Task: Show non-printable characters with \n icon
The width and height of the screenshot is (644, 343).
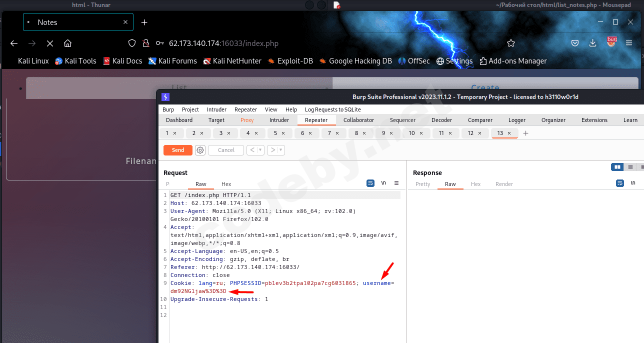Action: point(383,183)
